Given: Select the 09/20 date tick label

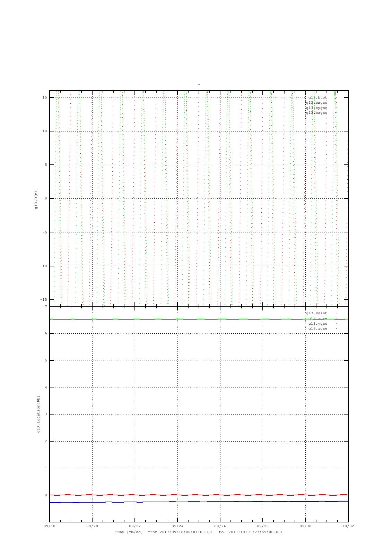Looking at the screenshot, I should tap(92, 526).
